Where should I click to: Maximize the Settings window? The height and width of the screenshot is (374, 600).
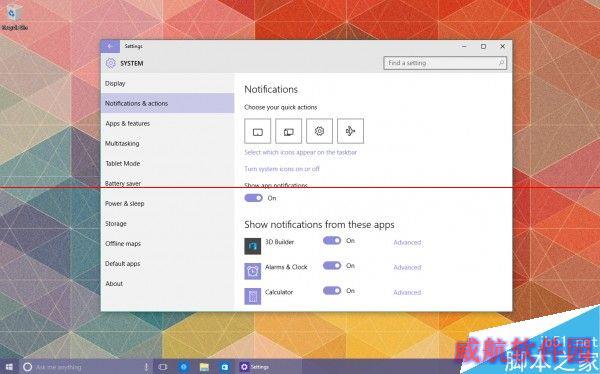click(x=483, y=46)
